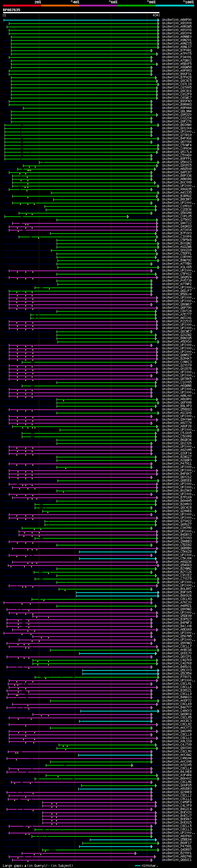
Task: Open hit UniRef100_P34091
Action: (177, 57)
